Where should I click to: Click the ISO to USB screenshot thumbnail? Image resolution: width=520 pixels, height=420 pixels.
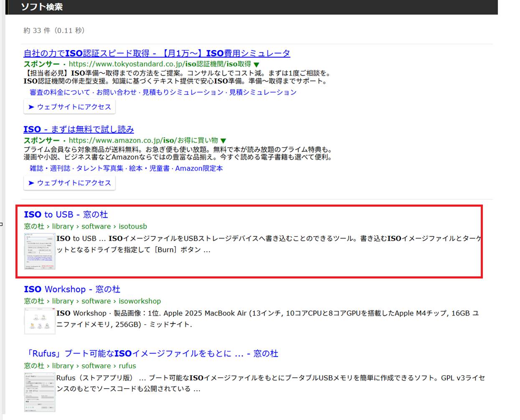tap(40, 251)
